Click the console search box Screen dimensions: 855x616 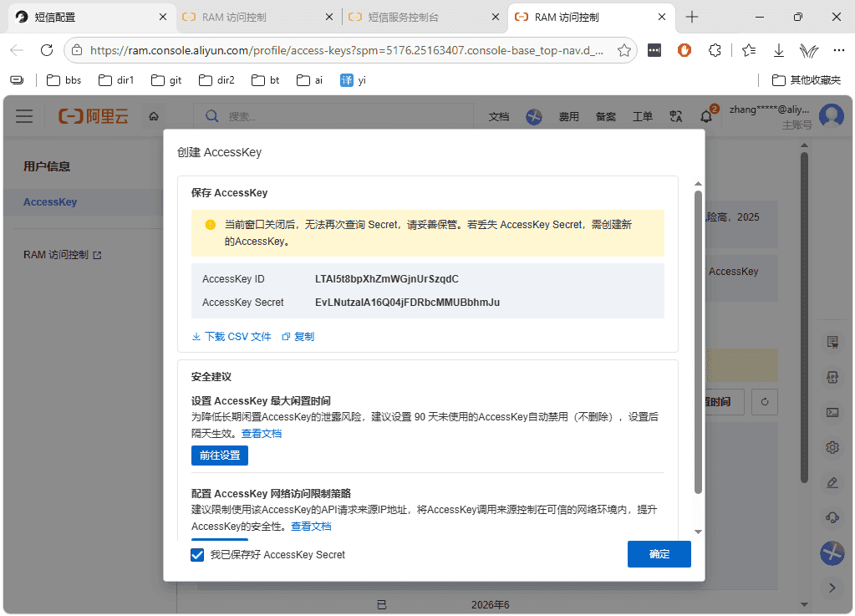click(x=333, y=116)
